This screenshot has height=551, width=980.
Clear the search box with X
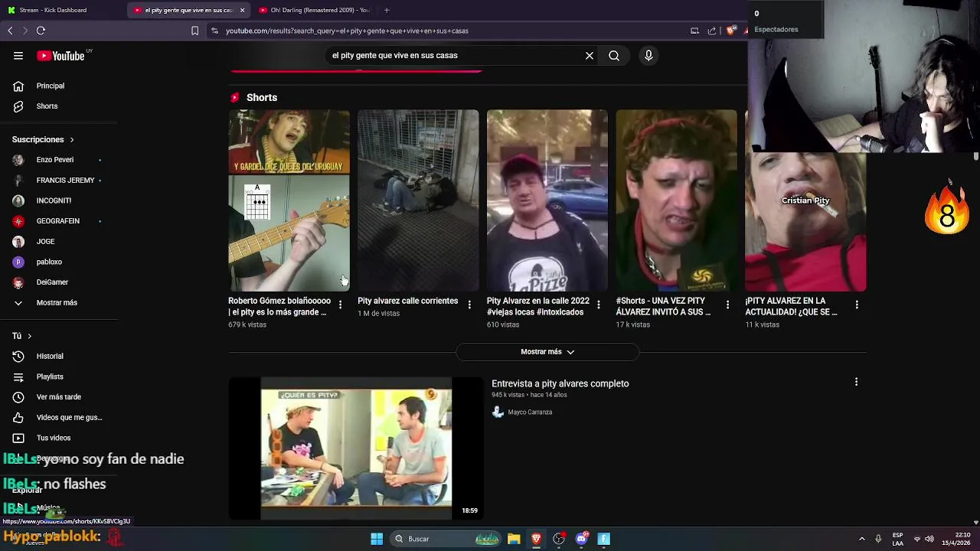coord(590,55)
